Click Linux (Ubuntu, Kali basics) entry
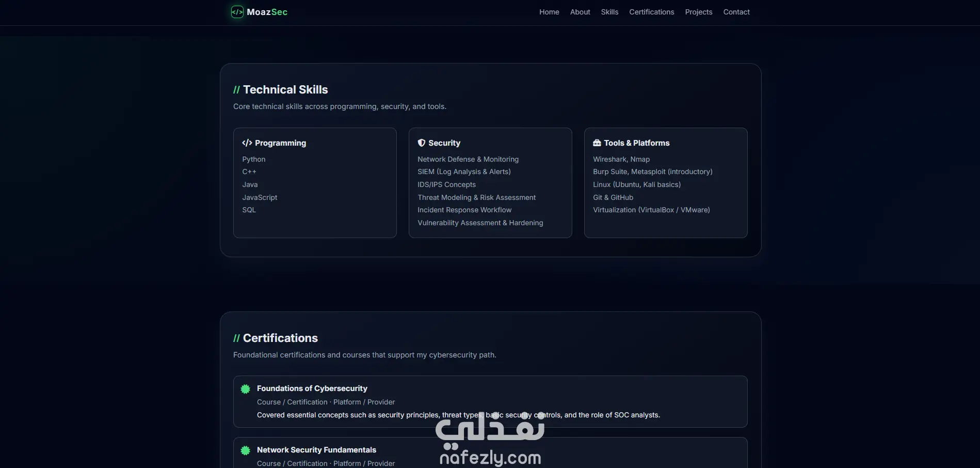The image size is (980, 468). (x=637, y=185)
